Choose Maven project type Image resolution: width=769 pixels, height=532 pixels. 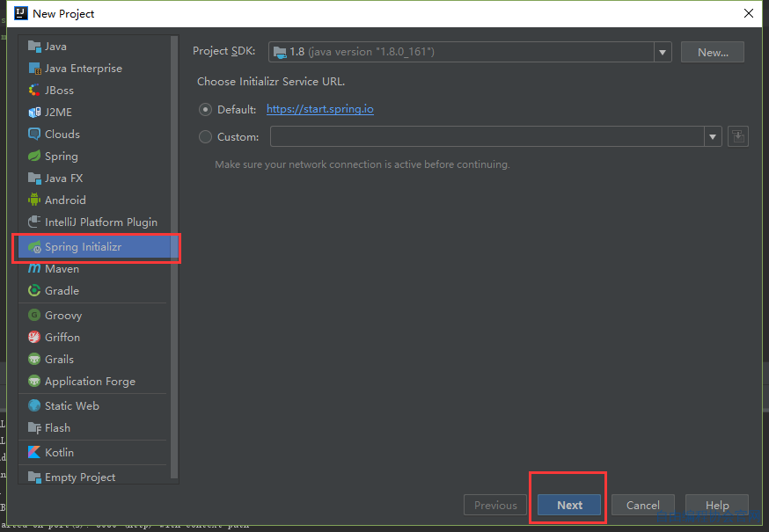coord(95,269)
